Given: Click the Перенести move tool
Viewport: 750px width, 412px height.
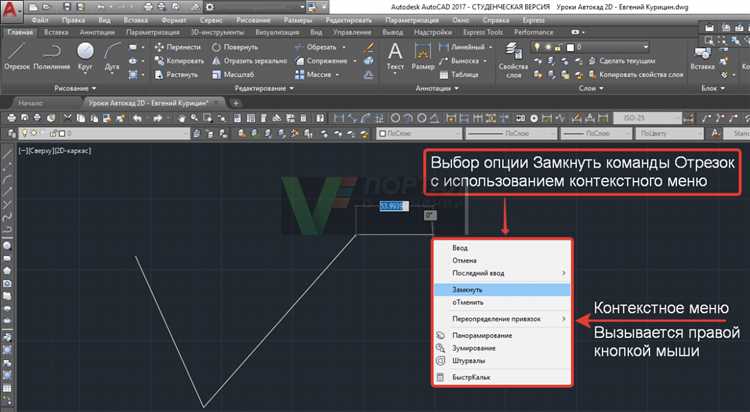Looking at the screenshot, I should pos(180,47).
